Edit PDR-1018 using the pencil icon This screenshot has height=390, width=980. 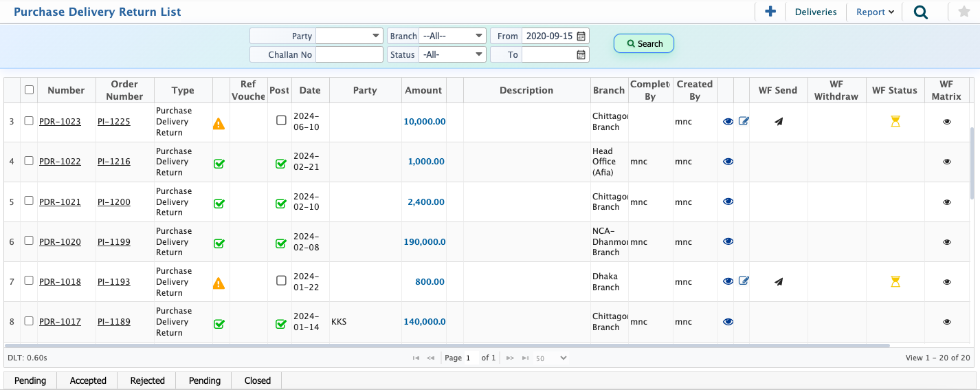(x=744, y=281)
